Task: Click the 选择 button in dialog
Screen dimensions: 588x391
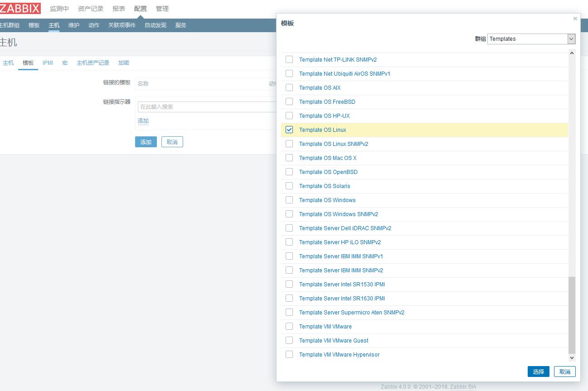Action: 539,372
